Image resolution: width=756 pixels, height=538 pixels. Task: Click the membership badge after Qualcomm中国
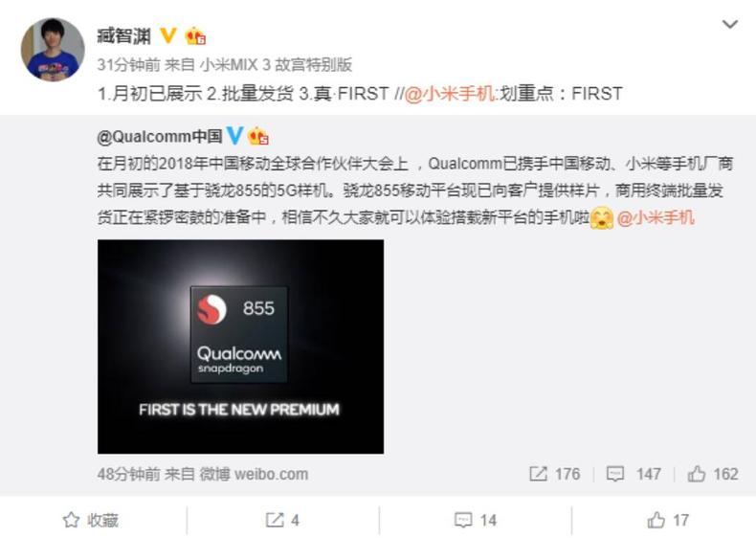point(258,137)
